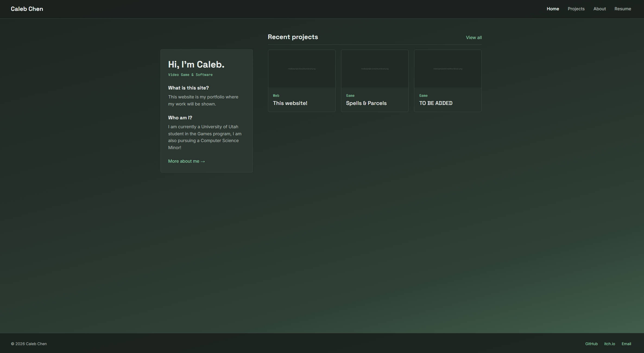Image resolution: width=644 pixels, height=353 pixels.
Task: Follow the More about me link
Action: pos(187,161)
